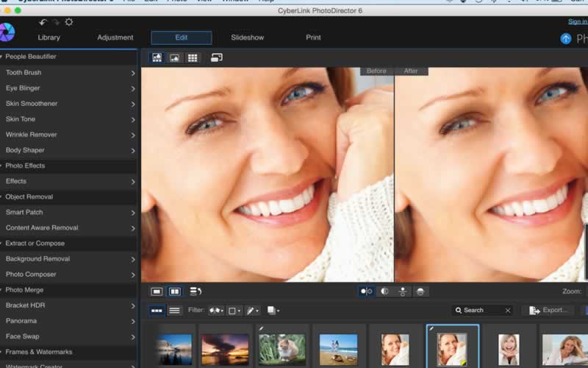The height and width of the screenshot is (368, 588).
Task: Click the undo arrow icon
Action: click(43, 23)
